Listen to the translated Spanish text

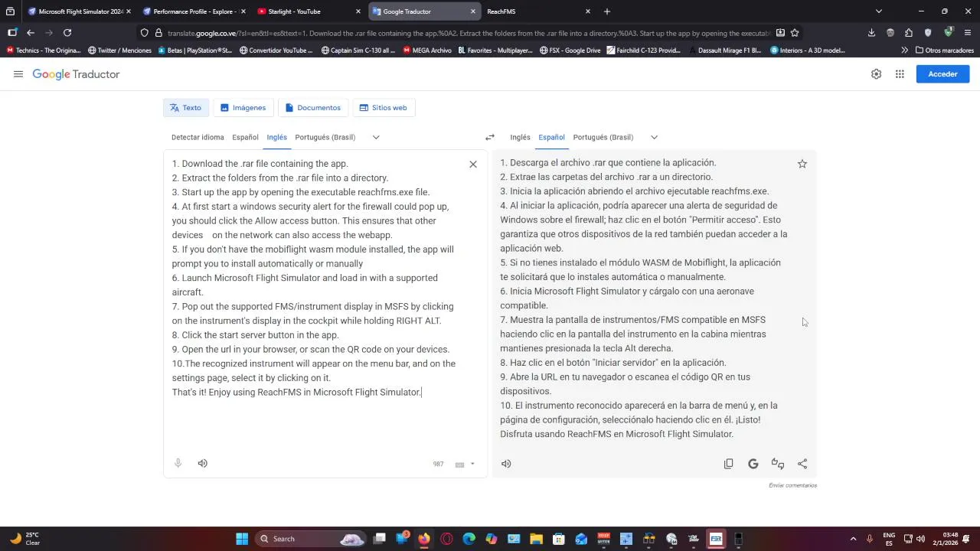tap(506, 464)
